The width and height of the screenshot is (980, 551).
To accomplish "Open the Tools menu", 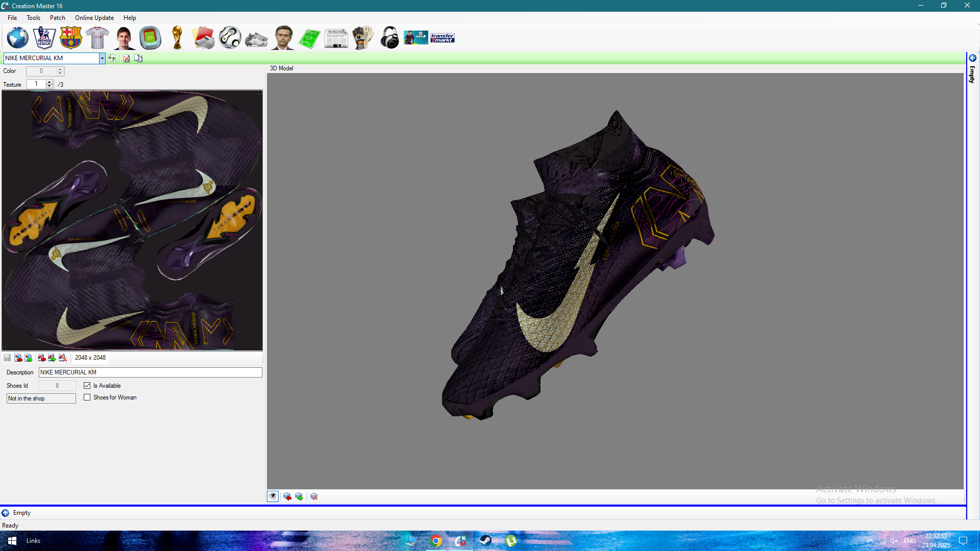I will (x=33, y=18).
